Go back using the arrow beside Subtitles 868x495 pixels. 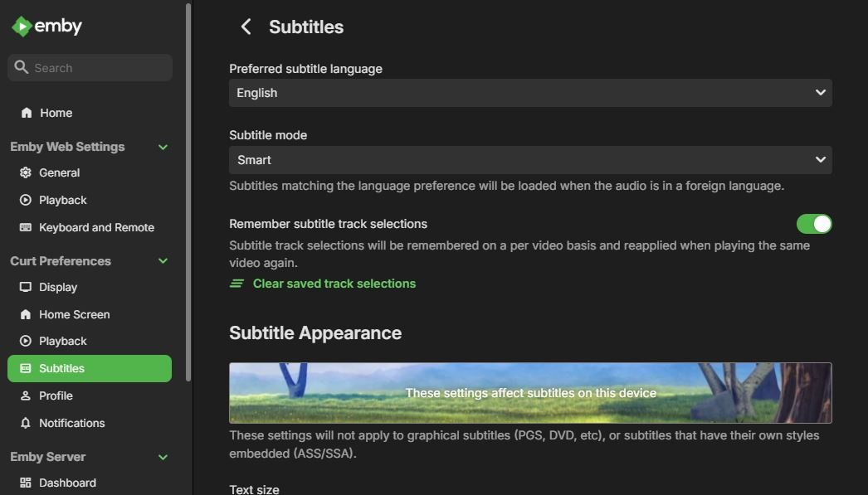click(246, 27)
